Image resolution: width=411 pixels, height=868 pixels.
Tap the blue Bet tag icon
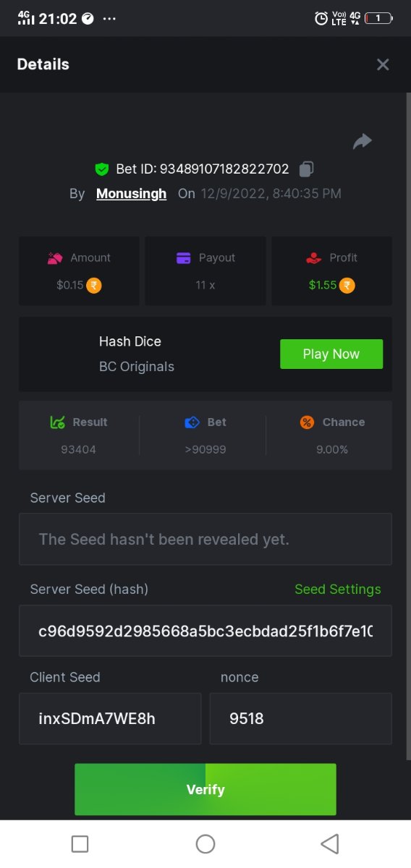tap(192, 422)
